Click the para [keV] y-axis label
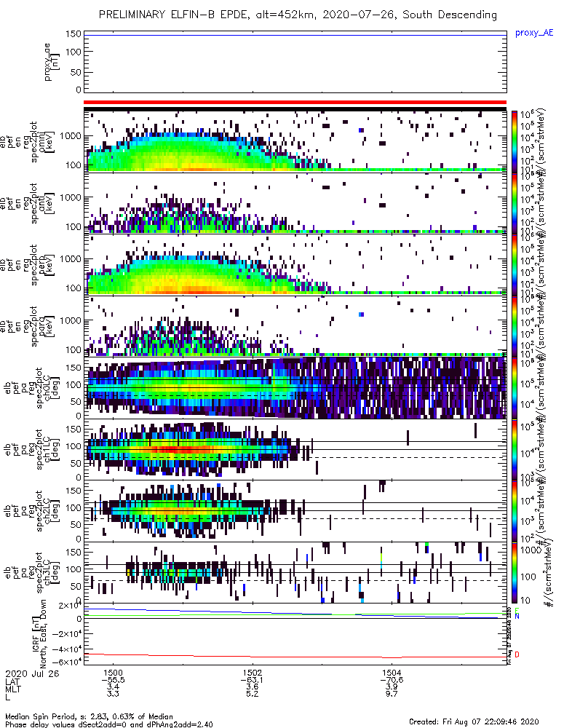Screen dimensions: 564x728 (x=46, y=327)
